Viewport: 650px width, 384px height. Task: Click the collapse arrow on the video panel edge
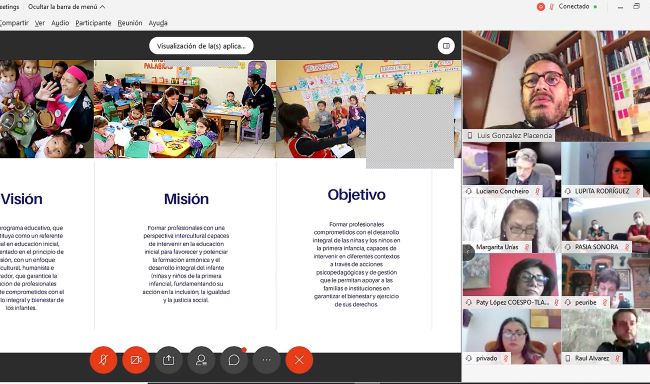point(468,252)
